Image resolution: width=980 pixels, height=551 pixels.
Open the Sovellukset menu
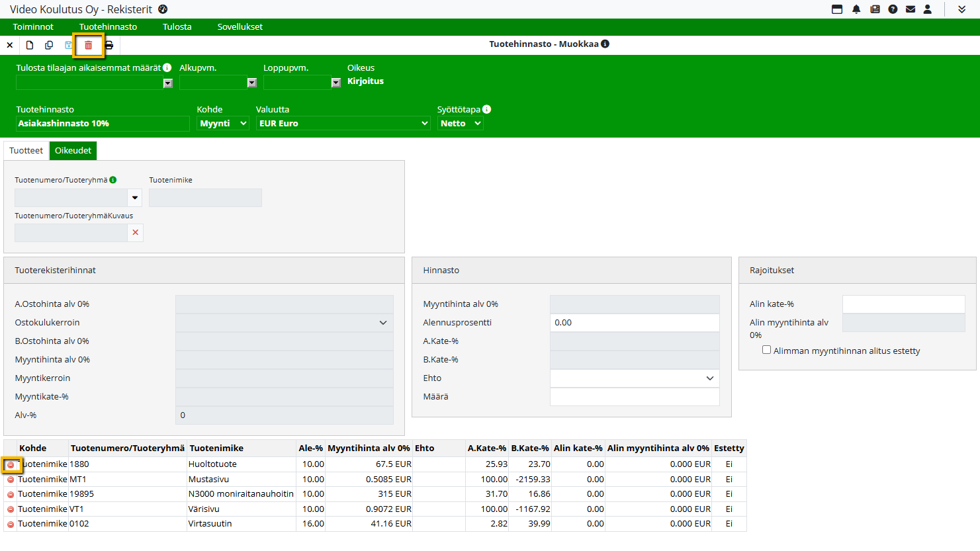[x=240, y=27]
